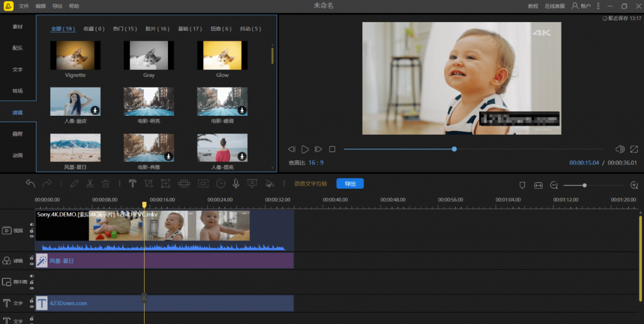This screenshot has height=324, width=644.
Task: Click the zoom-region tool next to crop
Action: tap(165, 184)
